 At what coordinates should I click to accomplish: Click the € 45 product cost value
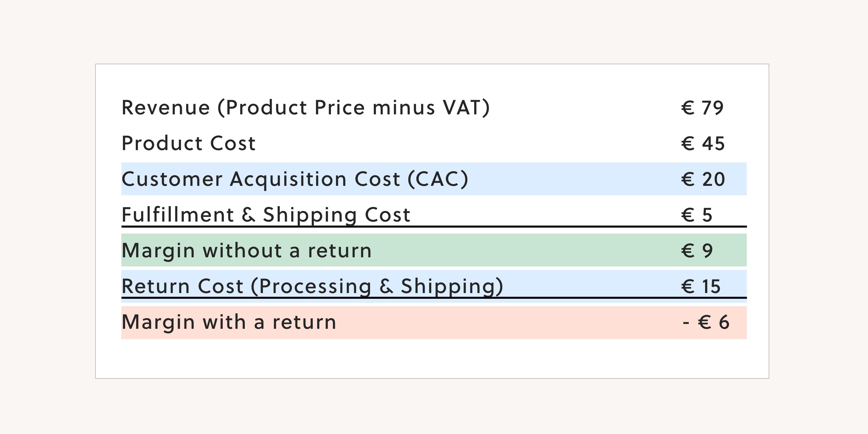click(703, 144)
